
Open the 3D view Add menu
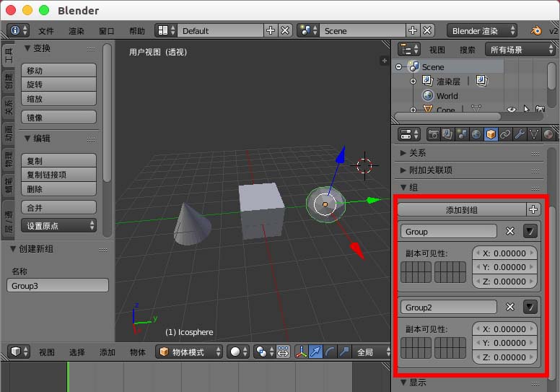(x=107, y=352)
